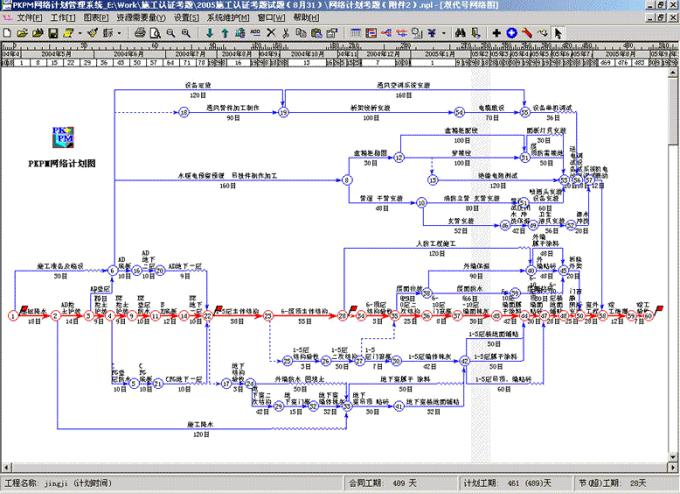Screen dimensions: 680x494
Task: Select the black arrow pointer tool
Action: 558,33
